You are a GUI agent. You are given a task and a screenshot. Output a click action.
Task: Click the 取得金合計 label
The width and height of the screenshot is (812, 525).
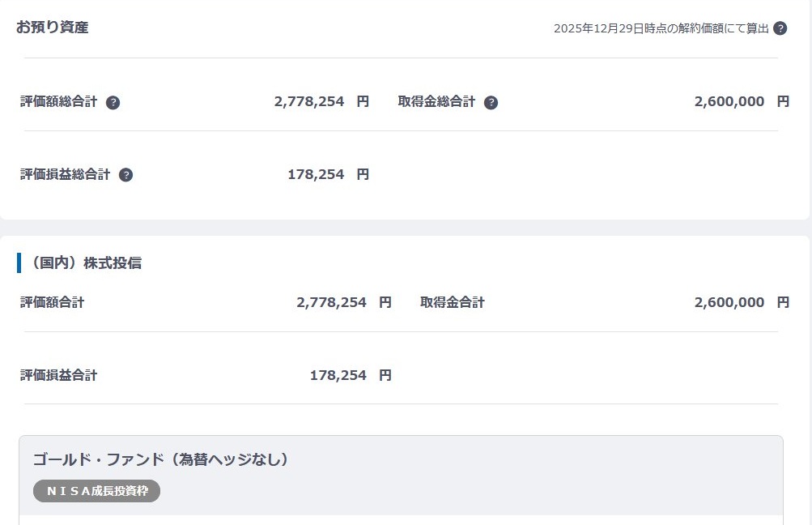[453, 303]
